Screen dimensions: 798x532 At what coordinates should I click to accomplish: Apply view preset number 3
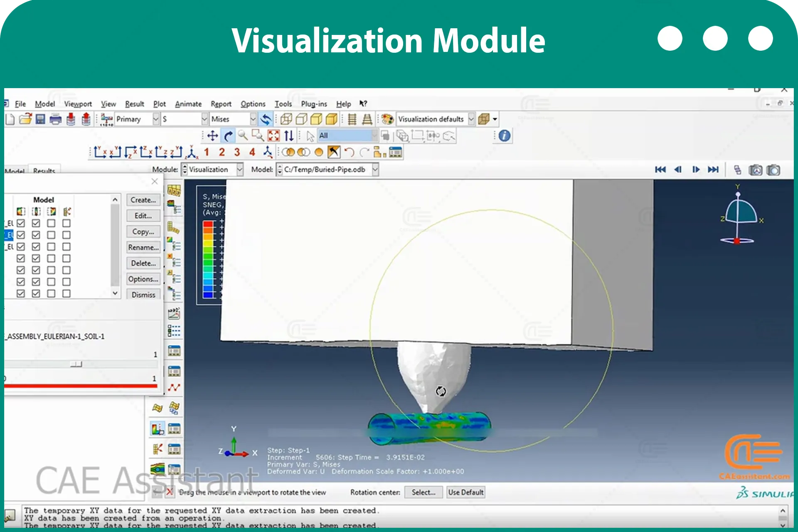click(x=237, y=152)
